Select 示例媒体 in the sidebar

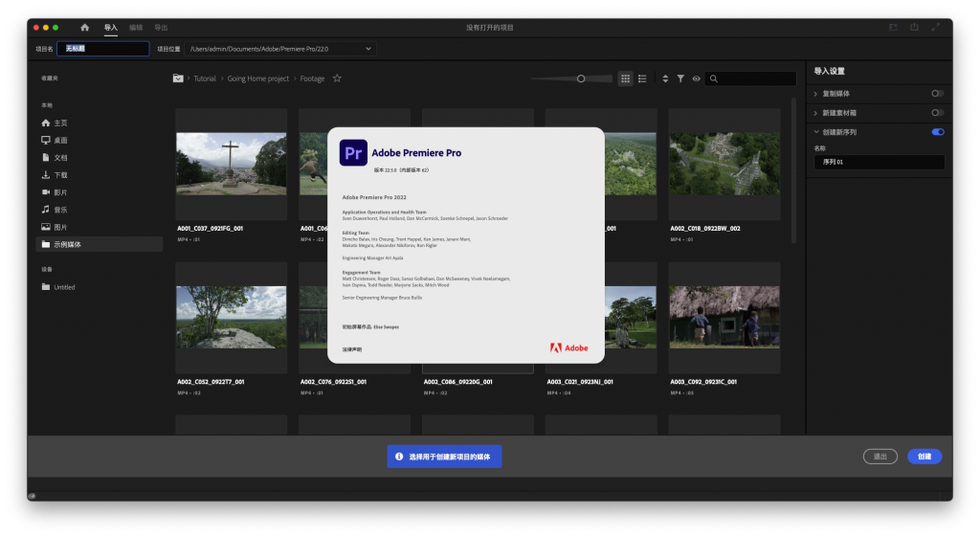pyautogui.click(x=100, y=244)
